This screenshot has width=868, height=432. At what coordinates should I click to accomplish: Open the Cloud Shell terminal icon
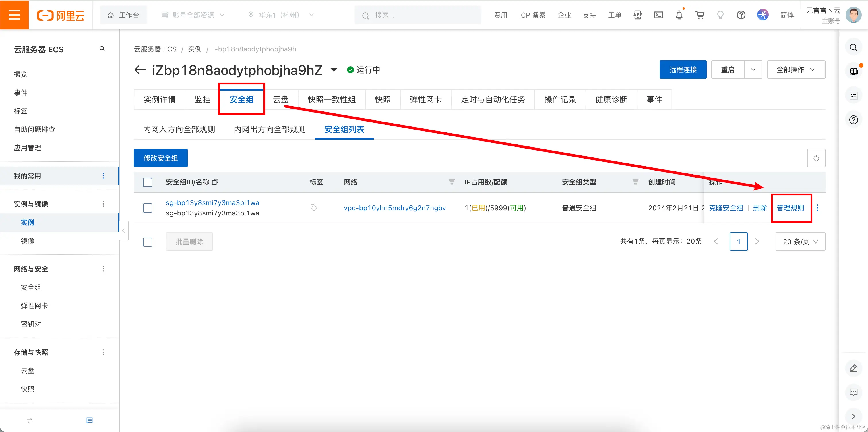click(658, 15)
